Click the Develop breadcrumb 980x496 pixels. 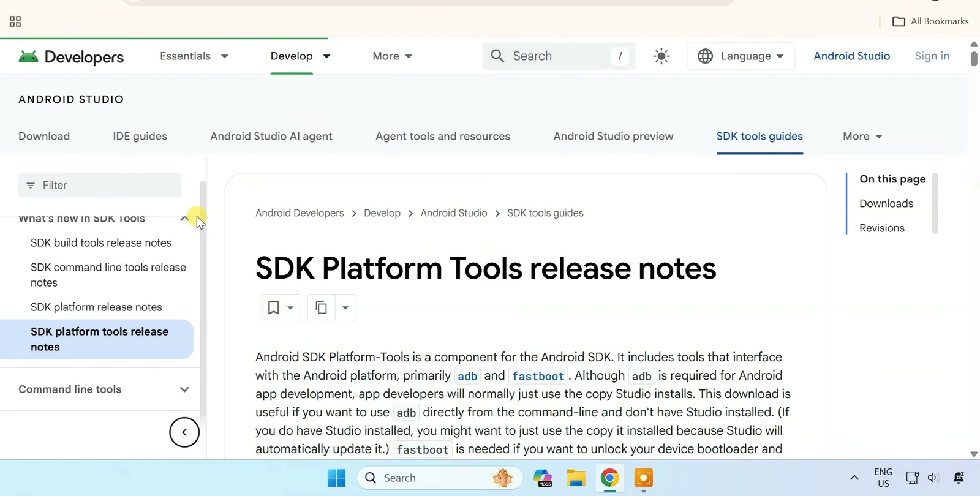(382, 213)
